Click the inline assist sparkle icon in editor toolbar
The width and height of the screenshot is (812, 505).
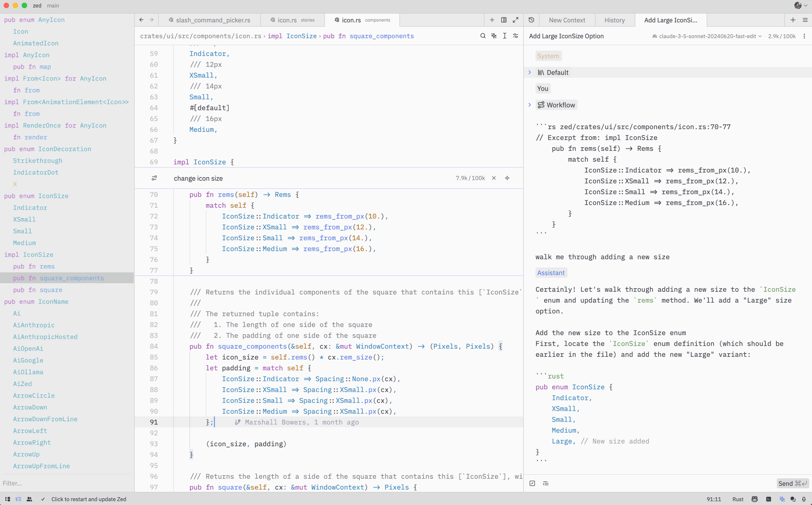pos(494,36)
